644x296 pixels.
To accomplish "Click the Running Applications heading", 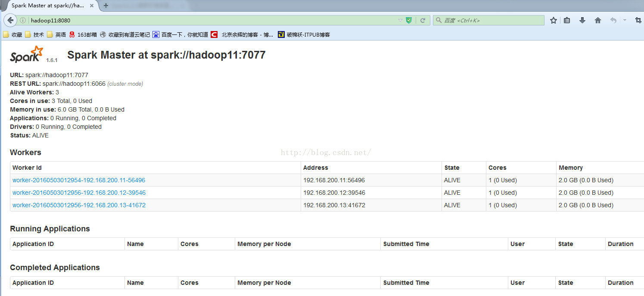I will coord(50,229).
